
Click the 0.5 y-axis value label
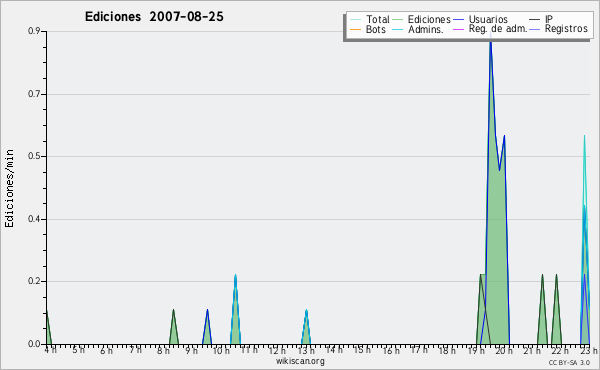tap(34, 156)
